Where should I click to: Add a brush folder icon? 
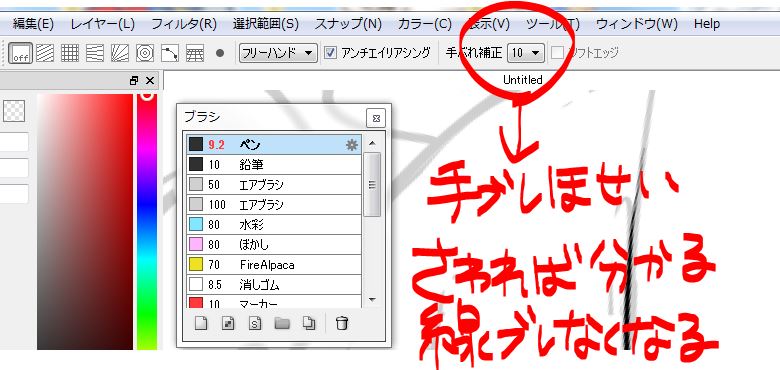(x=282, y=323)
